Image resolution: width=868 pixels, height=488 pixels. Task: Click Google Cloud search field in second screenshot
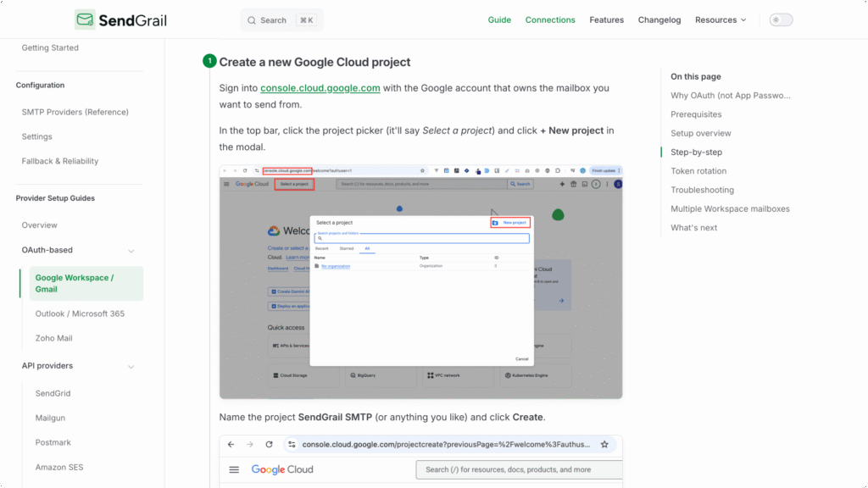click(x=519, y=469)
